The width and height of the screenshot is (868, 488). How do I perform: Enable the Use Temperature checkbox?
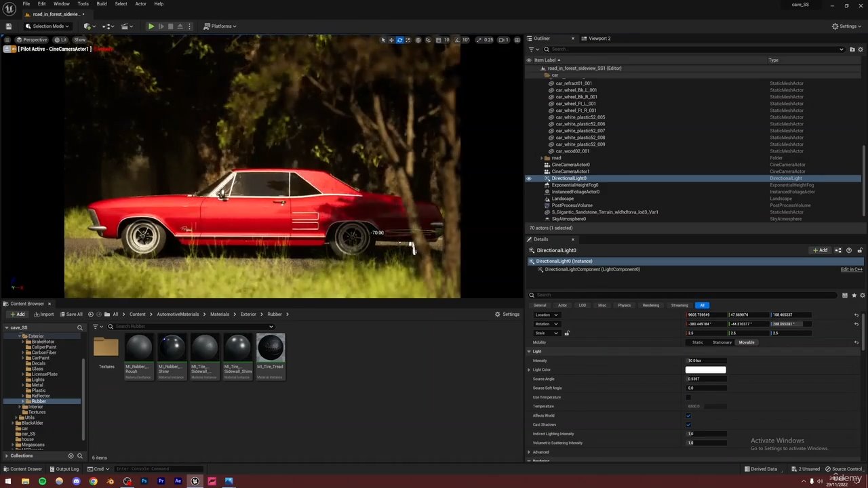click(x=688, y=397)
